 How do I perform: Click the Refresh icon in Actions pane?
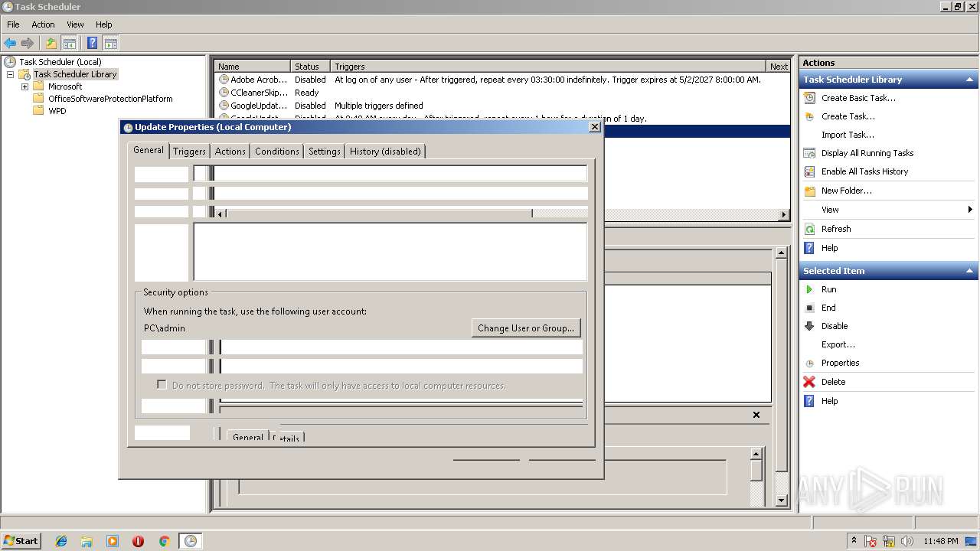point(809,229)
